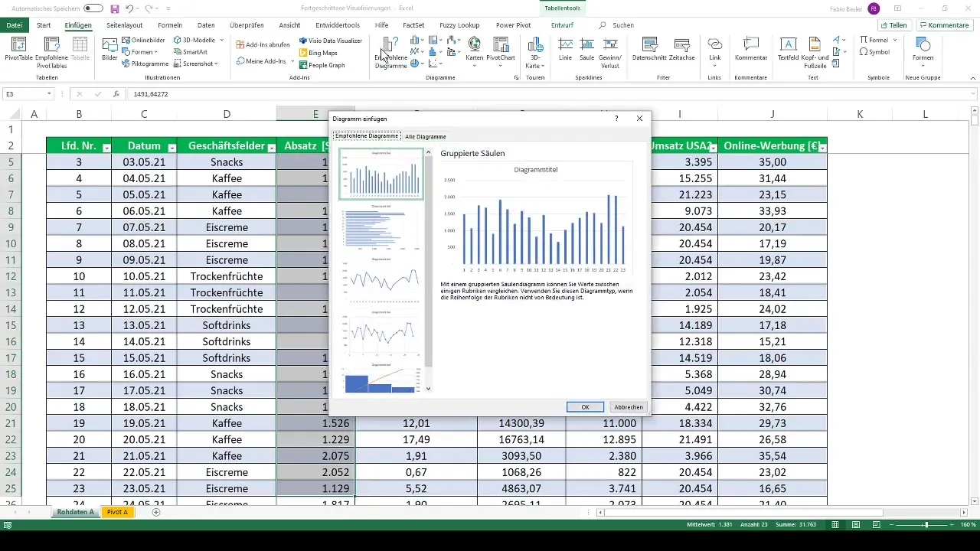Select Empfohlene Diagramme tab in dialog

(367, 136)
